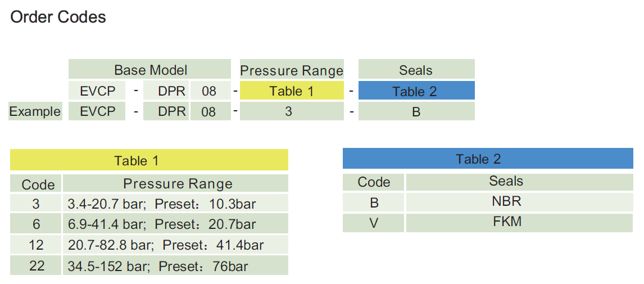Image resolution: width=644 pixels, height=284 pixels.
Task: Click code 22 in Table 1
Action: [x=37, y=265]
